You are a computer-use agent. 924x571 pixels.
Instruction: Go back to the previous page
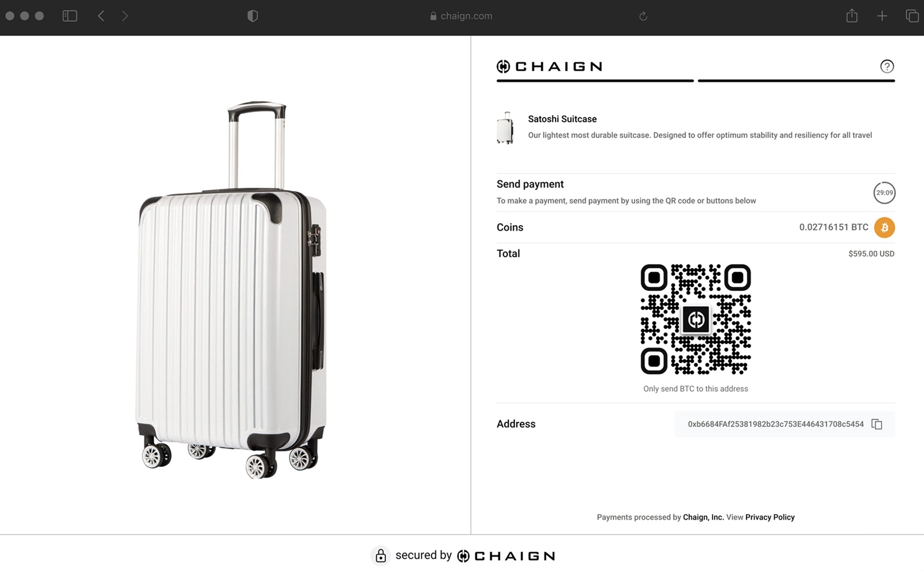[x=101, y=16]
